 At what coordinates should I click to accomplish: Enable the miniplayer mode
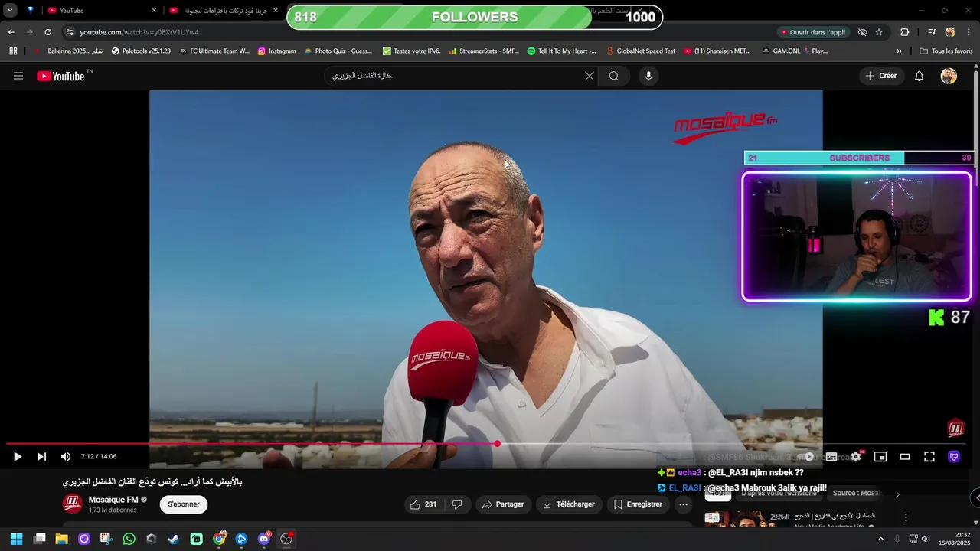[x=880, y=457]
